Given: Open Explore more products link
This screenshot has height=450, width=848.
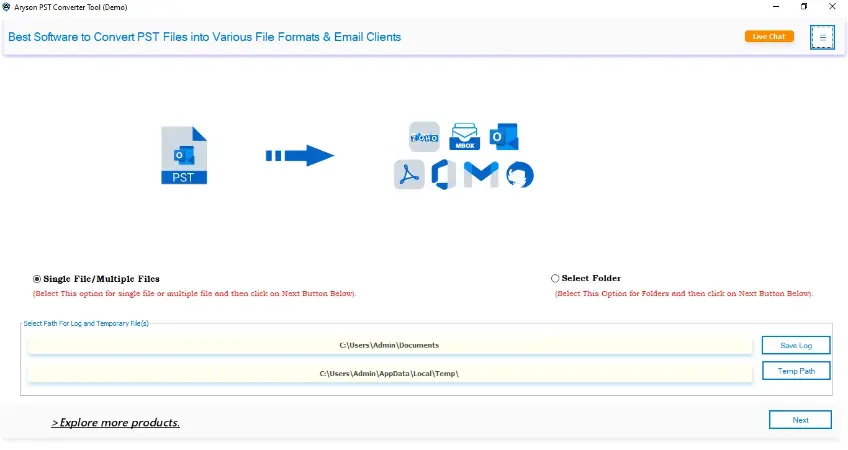Looking at the screenshot, I should (115, 422).
